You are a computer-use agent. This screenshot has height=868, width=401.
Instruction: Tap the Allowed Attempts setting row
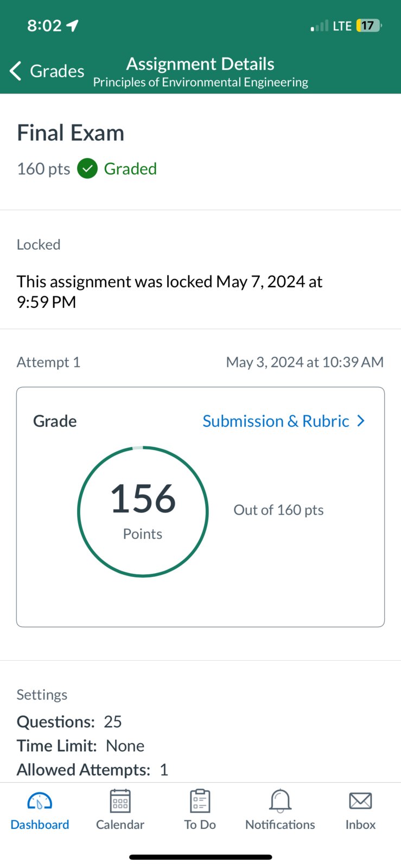click(92, 769)
